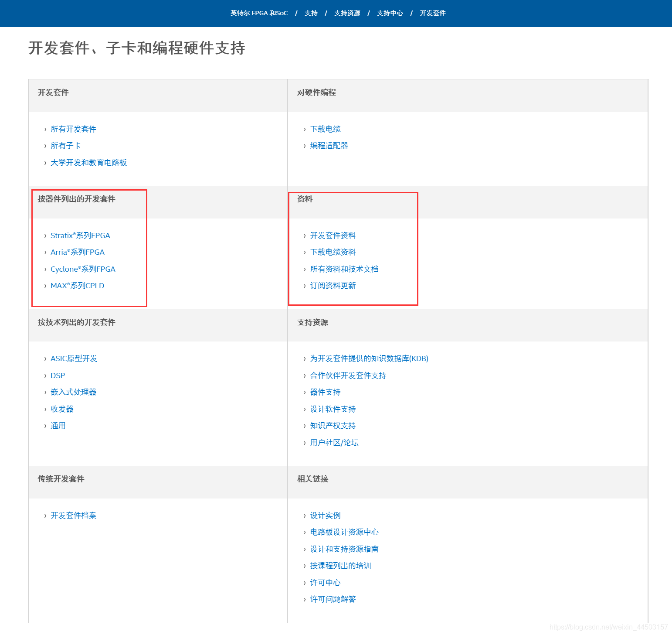672x635 pixels.
Task: Open 开发套件档案 legacy page
Action: (73, 515)
